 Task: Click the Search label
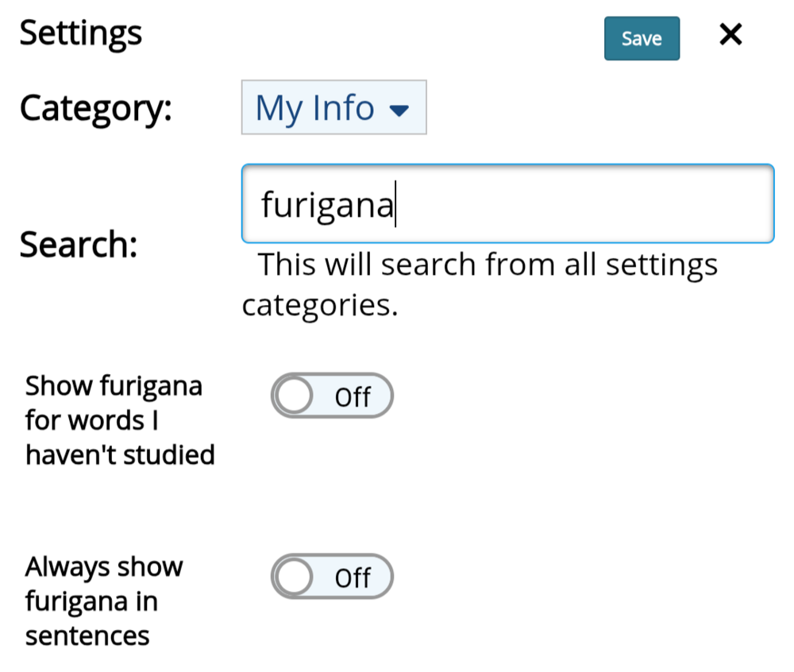(x=78, y=245)
